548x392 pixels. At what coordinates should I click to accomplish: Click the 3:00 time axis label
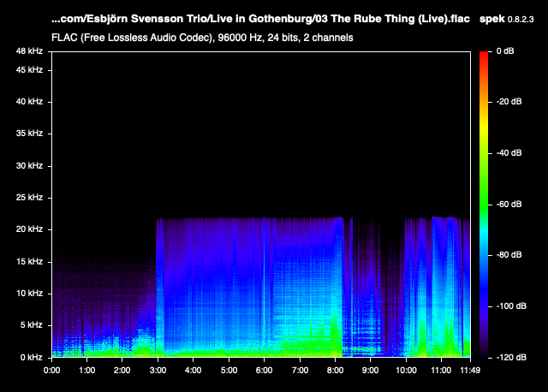click(x=158, y=371)
